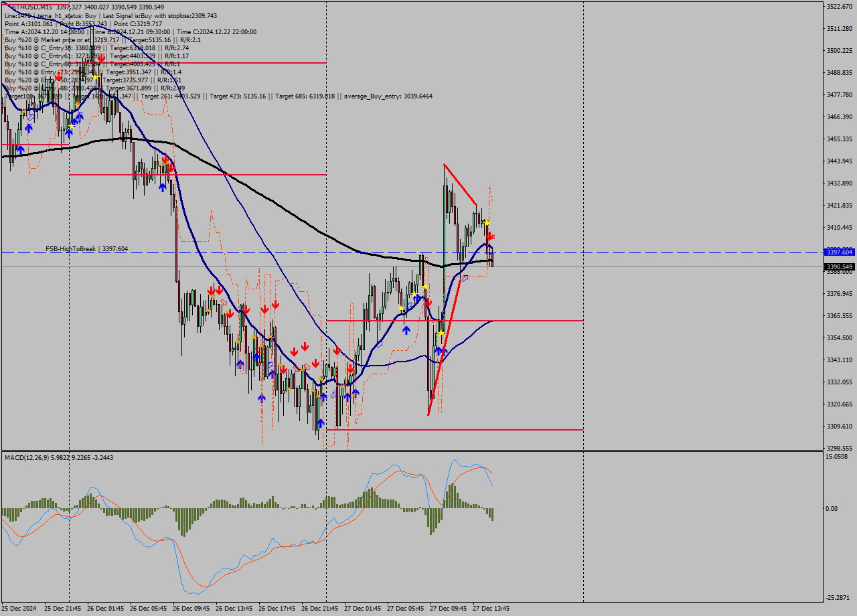This screenshot has width=857, height=616.
Task: Click the 3298.555 price axis label
Action: pos(840,448)
